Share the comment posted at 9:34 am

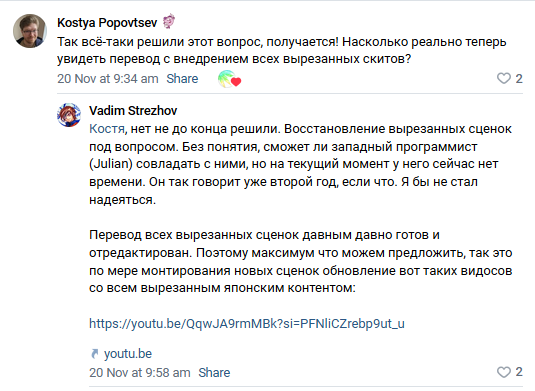click(182, 79)
